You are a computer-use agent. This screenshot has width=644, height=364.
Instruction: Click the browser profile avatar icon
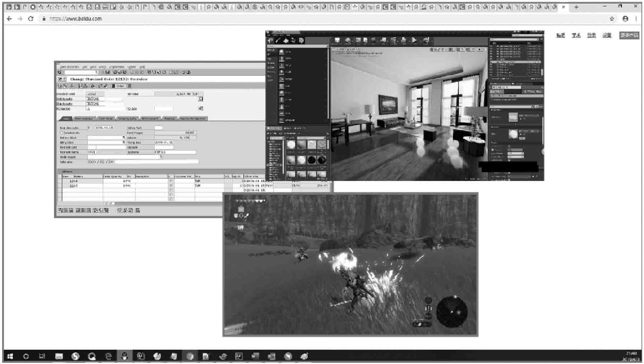click(x=625, y=19)
